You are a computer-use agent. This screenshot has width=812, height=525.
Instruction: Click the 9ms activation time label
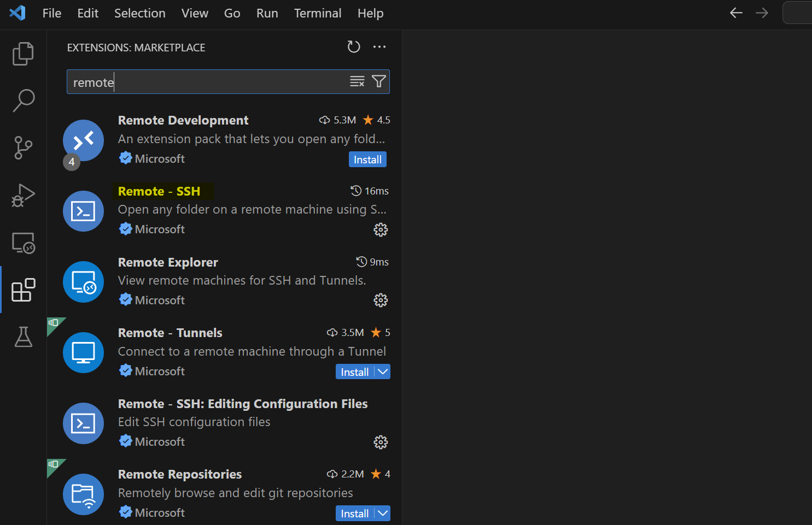pyautogui.click(x=372, y=262)
